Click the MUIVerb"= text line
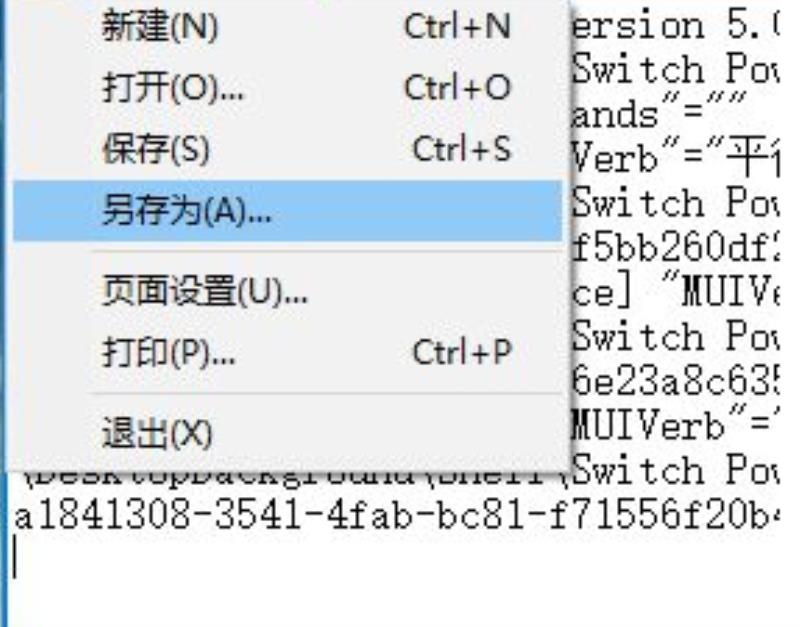 tap(675, 425)
